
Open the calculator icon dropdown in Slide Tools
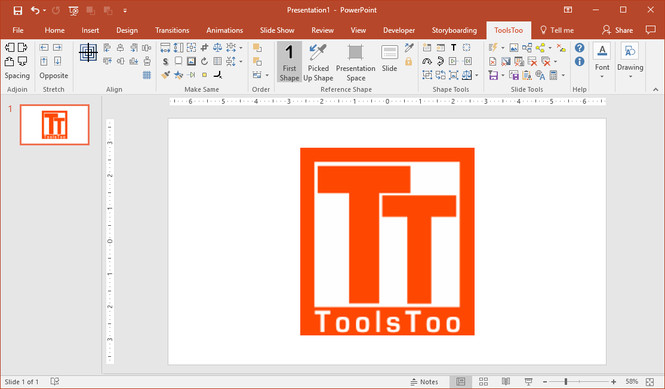[x=563, y=76]
